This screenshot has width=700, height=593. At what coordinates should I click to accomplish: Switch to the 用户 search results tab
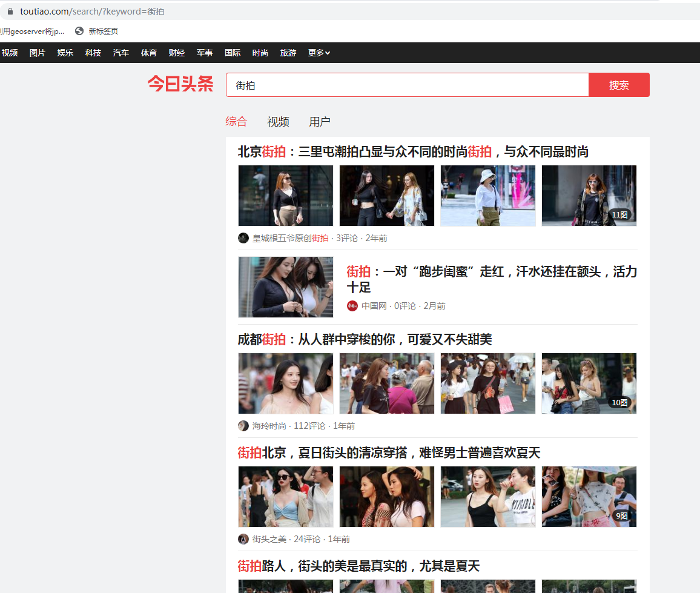pos(320,122)
